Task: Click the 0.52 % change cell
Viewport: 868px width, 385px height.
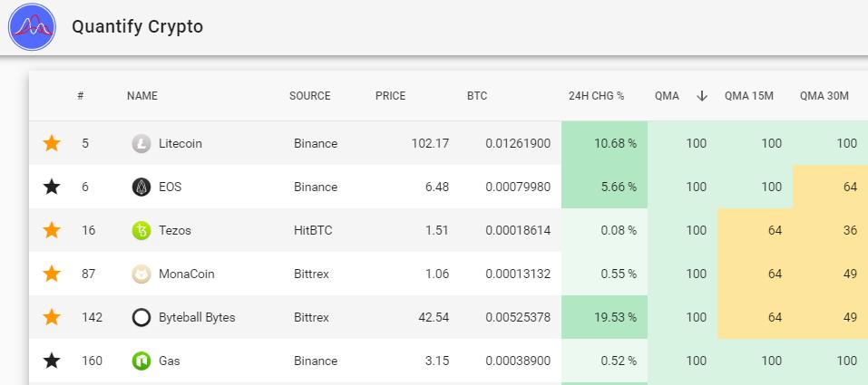Action: tap(604, 361)
